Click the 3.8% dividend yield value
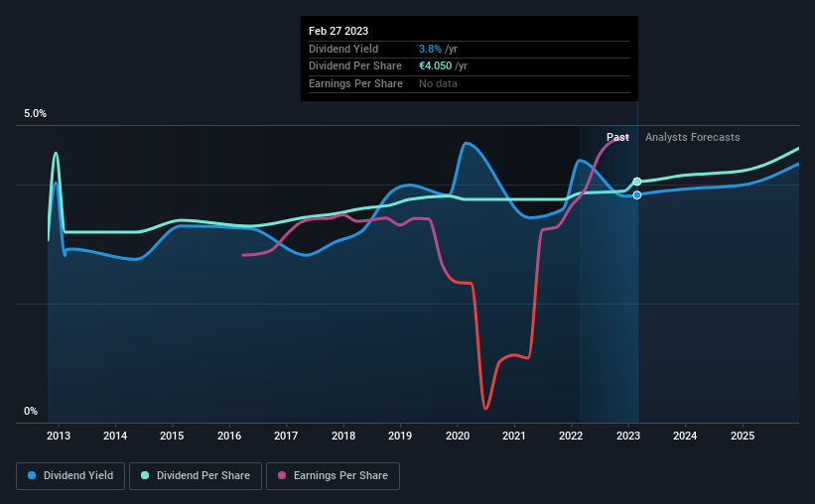This screenshot has width=815, height=504. point(430,49)
